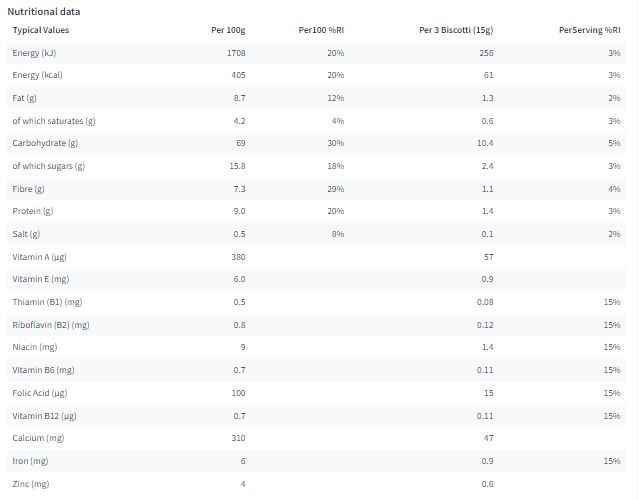Select the Vitamin A (µg) row label
The width and height of the screenshot is (638, 500).
click(39, 257)
